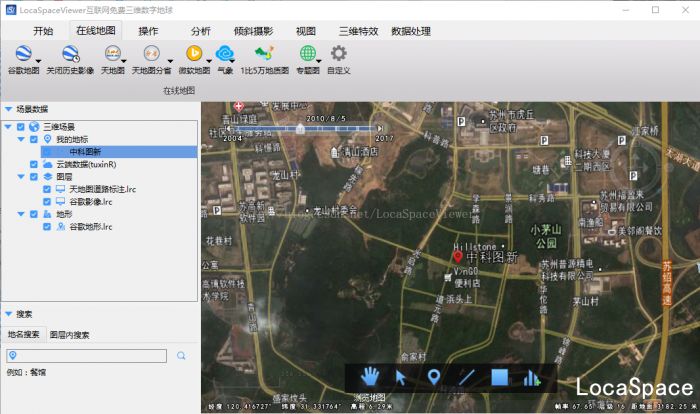Open the 天地图分省 dropdown arrow
This screenshot has height=414, width=700.
pyautogui.click(x=170, y=61)
